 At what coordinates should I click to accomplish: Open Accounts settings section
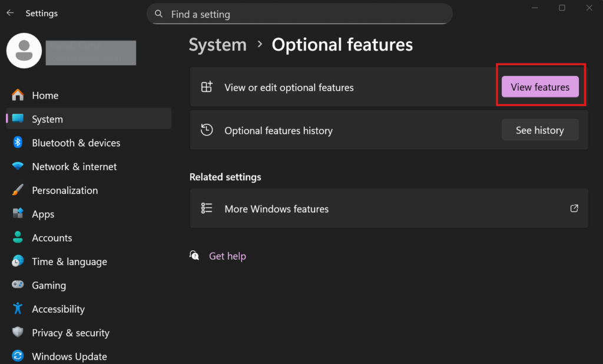(52, 238)
